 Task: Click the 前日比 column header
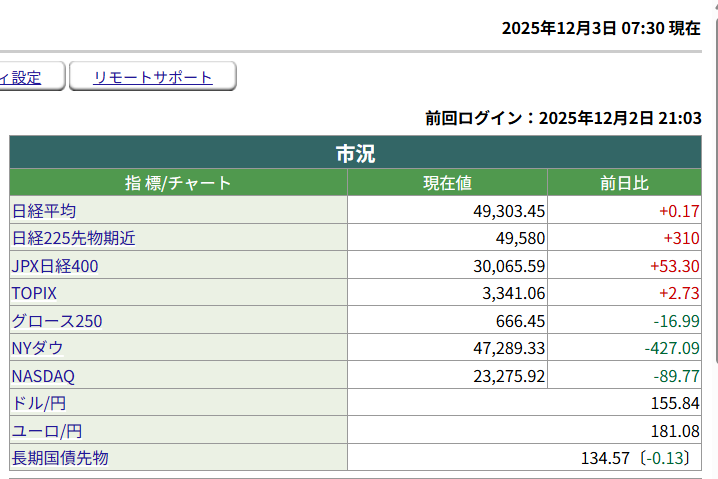coord(624,183)
